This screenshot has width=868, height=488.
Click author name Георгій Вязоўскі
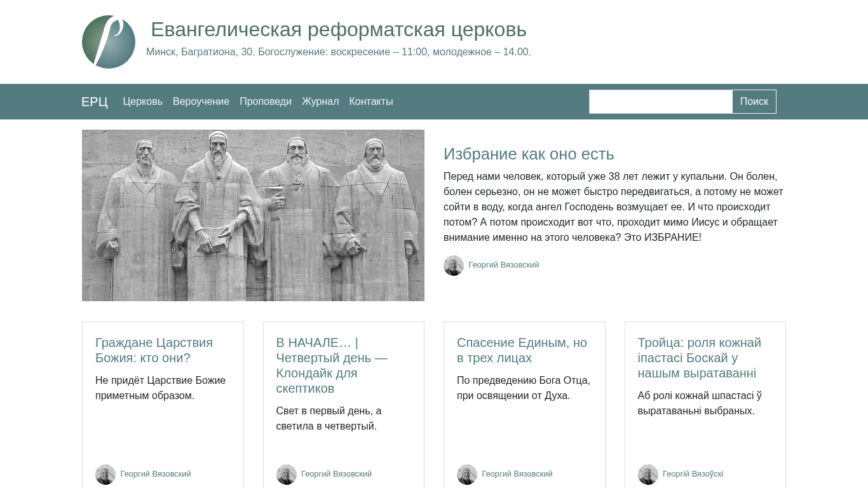pyautogui.click(x=693, y=474)
